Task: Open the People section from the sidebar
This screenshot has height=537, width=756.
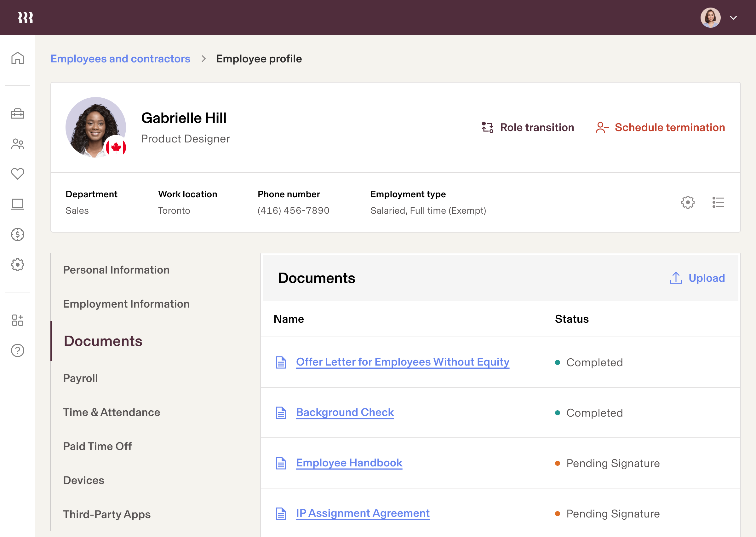Action: coord(18,143)
